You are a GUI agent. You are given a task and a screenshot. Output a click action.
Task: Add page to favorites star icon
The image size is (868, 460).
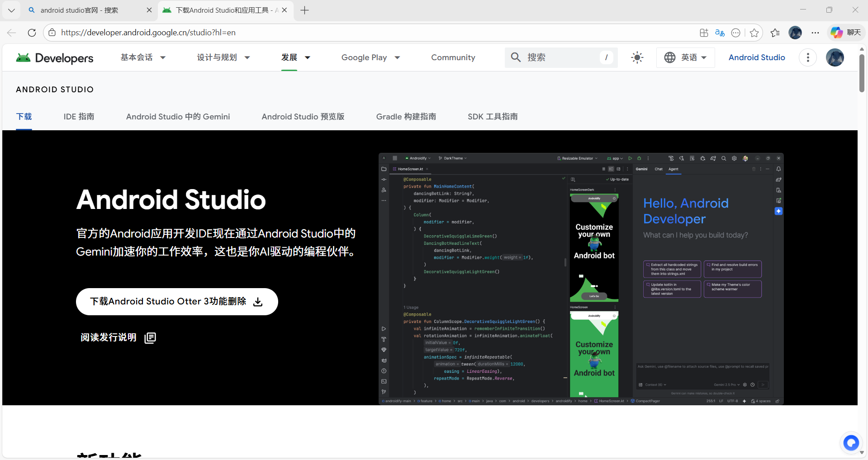pos(754,33)
